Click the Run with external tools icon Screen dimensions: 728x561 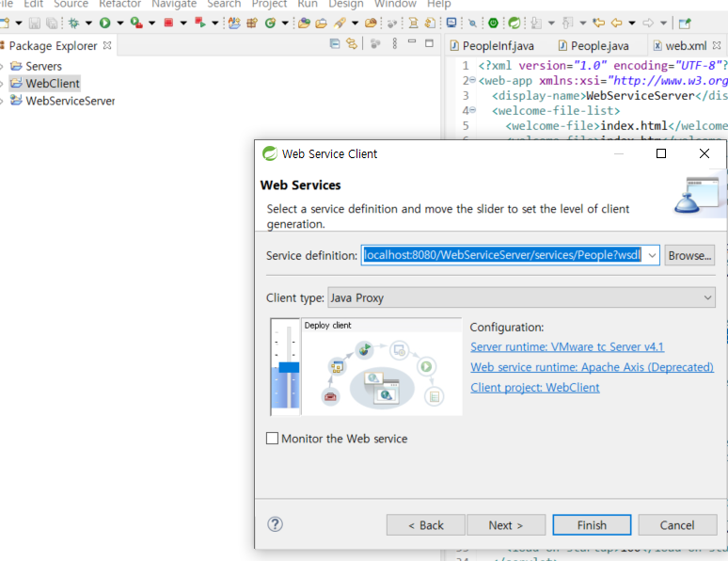click(136, 23)
